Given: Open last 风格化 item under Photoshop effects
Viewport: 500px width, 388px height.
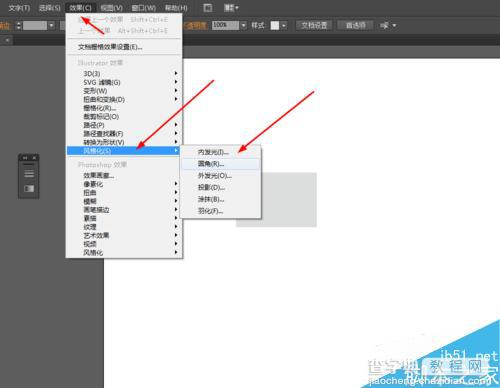Looking at the screenshot, I should tap(124, 253).
